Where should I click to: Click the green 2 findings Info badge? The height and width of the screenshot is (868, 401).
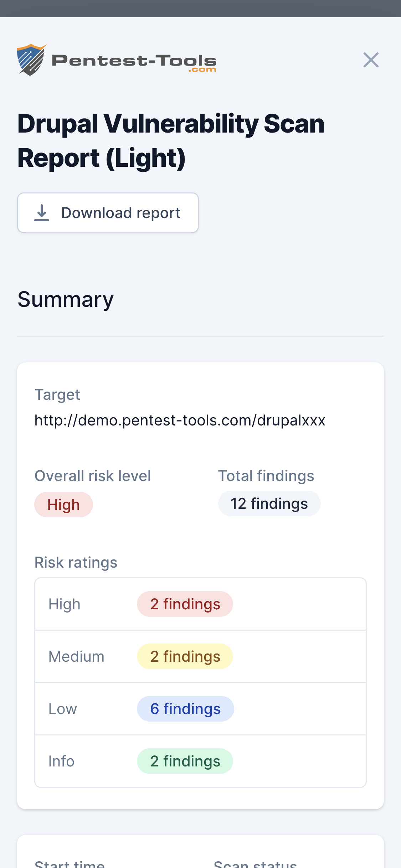[x=185, y=761]
